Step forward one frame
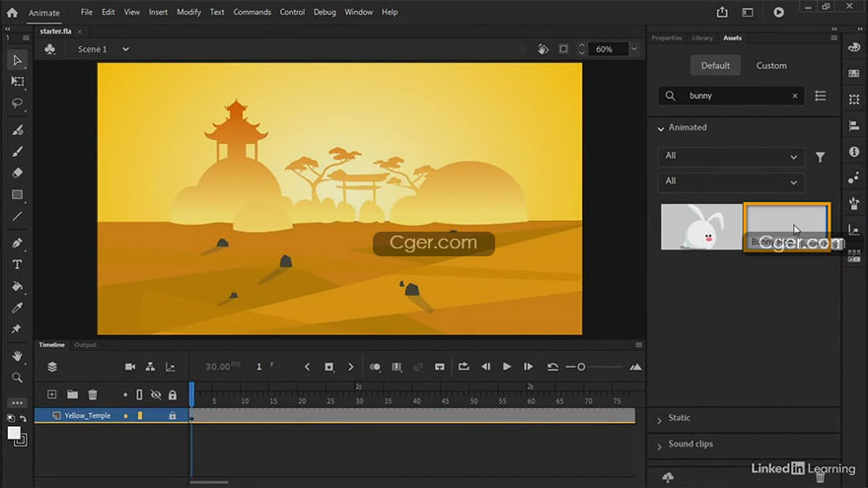 (x=528, y=367)
